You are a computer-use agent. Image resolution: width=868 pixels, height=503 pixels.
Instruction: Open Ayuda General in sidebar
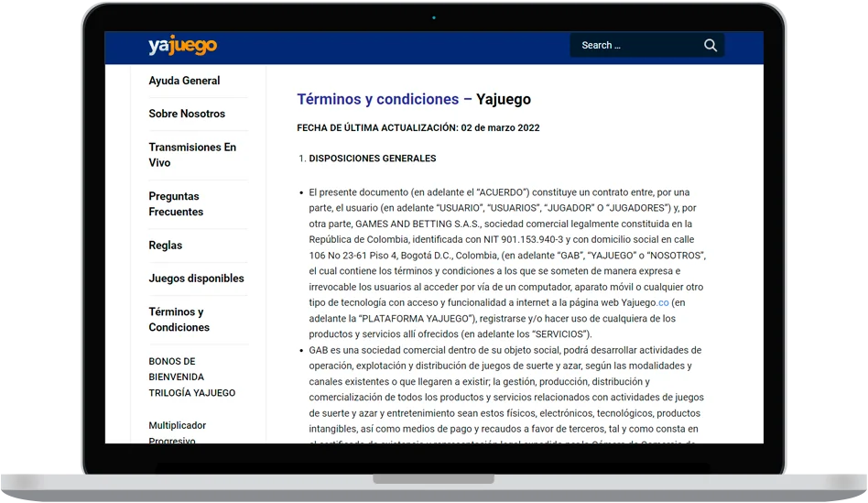[184, 81]
